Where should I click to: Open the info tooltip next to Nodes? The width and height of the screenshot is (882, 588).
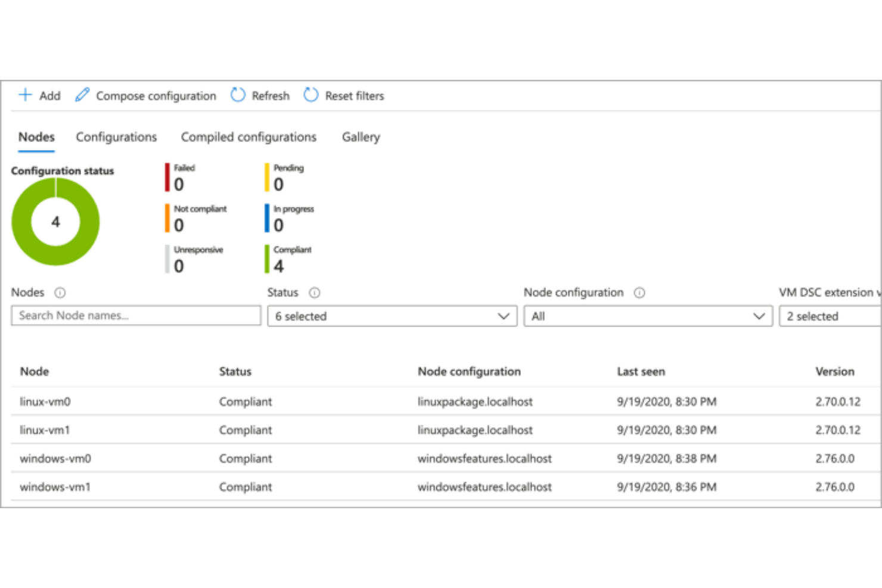point(59,293)
